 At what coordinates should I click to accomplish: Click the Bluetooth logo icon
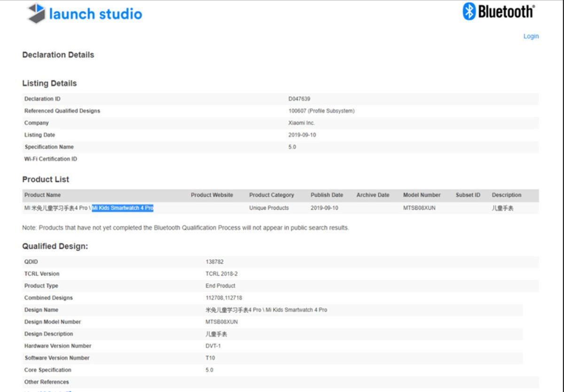point(470,11)
